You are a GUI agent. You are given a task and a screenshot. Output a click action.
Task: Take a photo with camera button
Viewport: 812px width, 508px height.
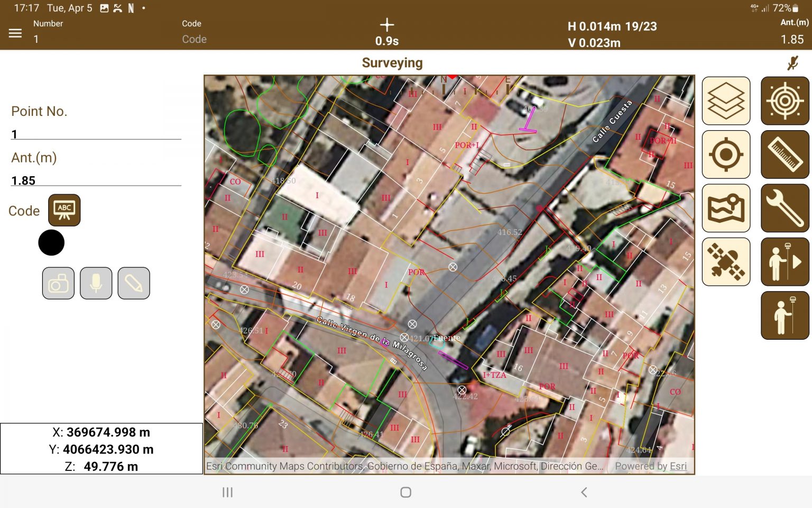tap(58, 284)
